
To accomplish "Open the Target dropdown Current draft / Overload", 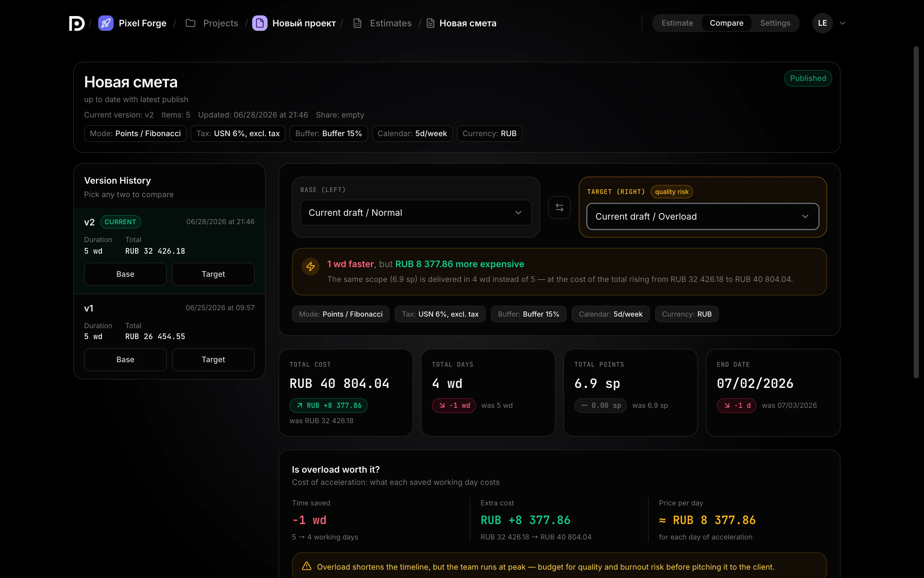I will click(703, 216).
